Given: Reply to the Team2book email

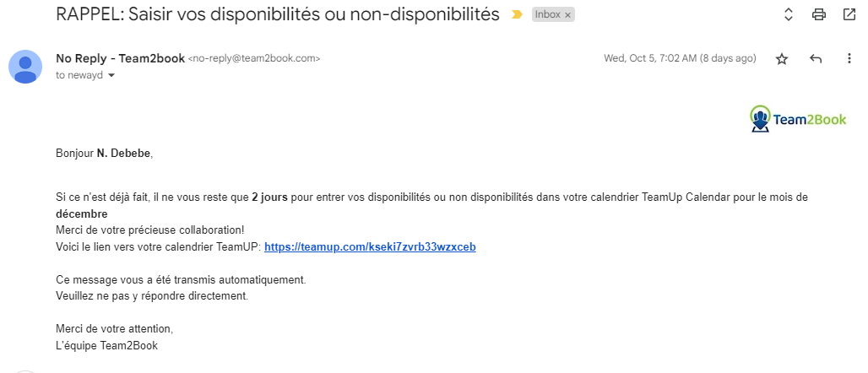Looking at the screenshot, I should 816,59.
